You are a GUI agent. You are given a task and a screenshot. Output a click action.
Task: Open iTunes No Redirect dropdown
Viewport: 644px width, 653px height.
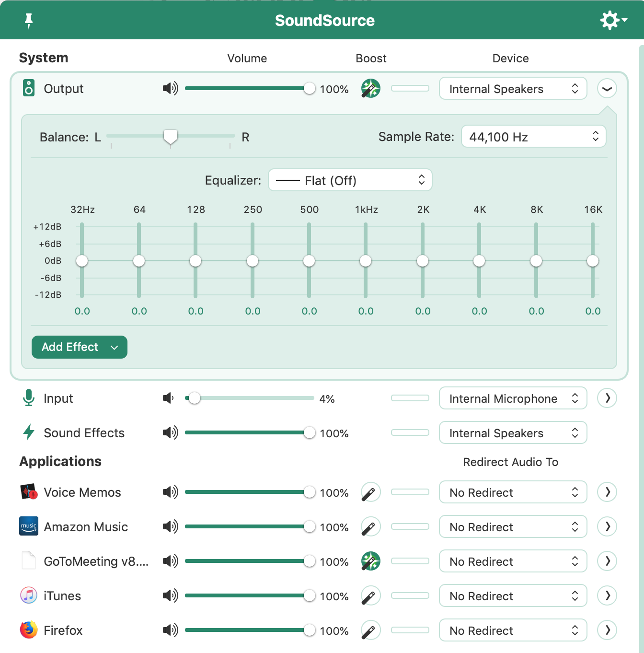point(513,596)
